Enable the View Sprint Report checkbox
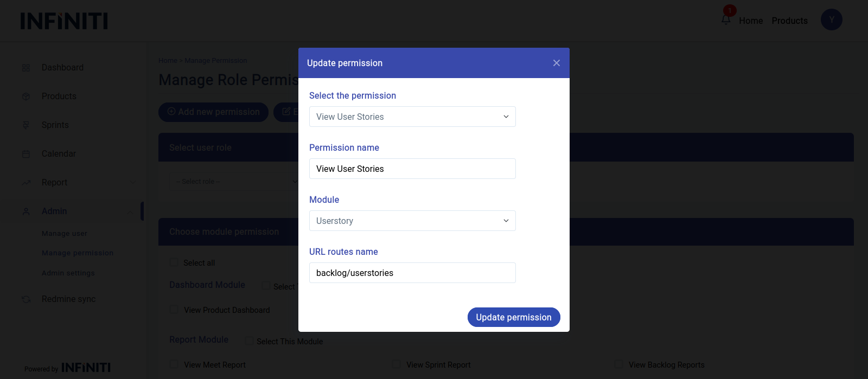 (397, 364)
